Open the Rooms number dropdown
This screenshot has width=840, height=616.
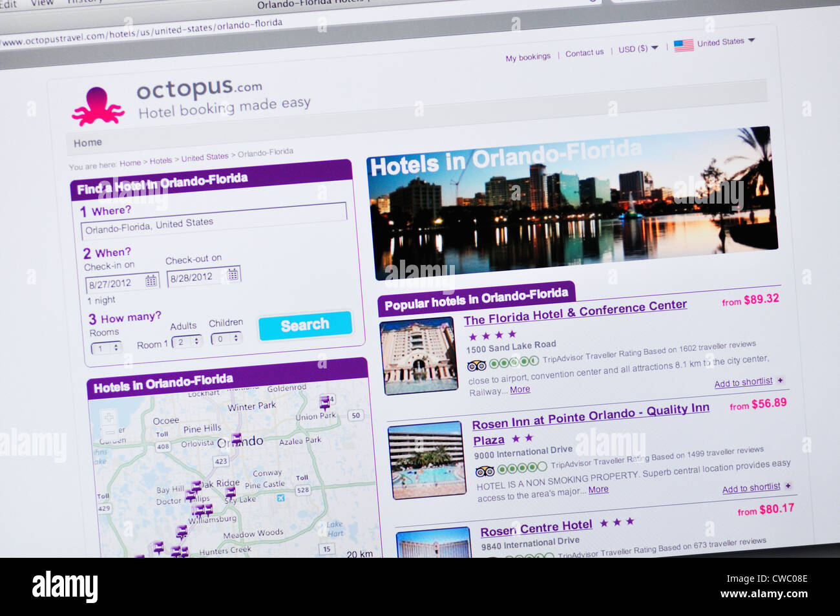(x=106, y=348)
